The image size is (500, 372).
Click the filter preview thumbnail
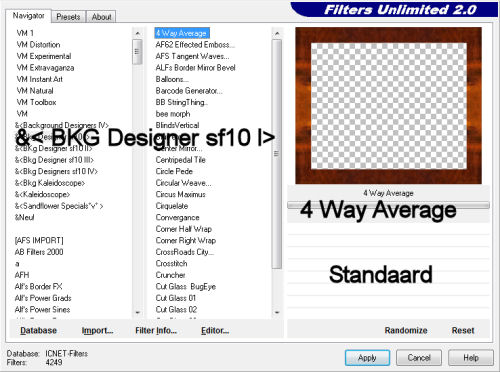[x=389, y=106]
